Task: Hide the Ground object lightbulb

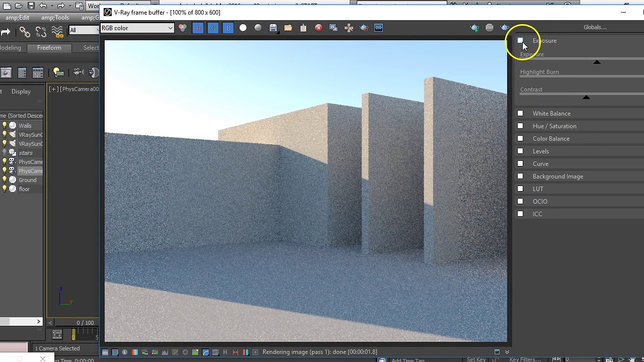Action: [x=5, y=180]
